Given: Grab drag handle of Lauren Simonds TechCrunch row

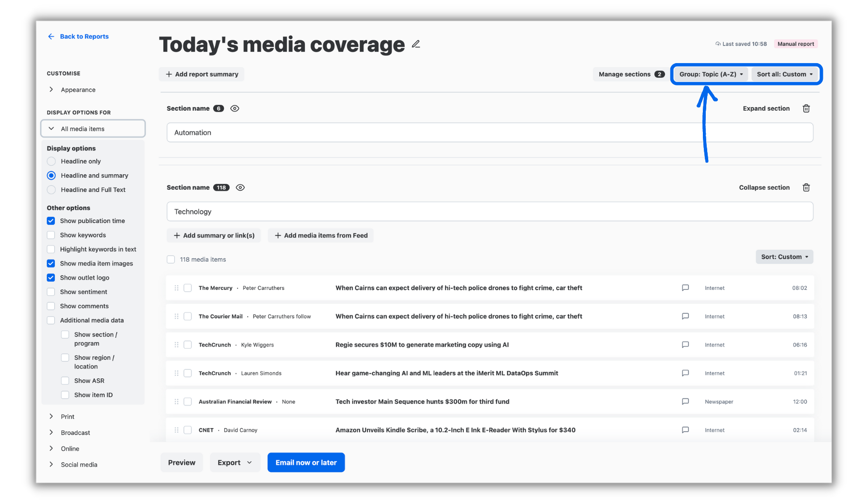Looking at the screenshot, I should tap(176, 373).
